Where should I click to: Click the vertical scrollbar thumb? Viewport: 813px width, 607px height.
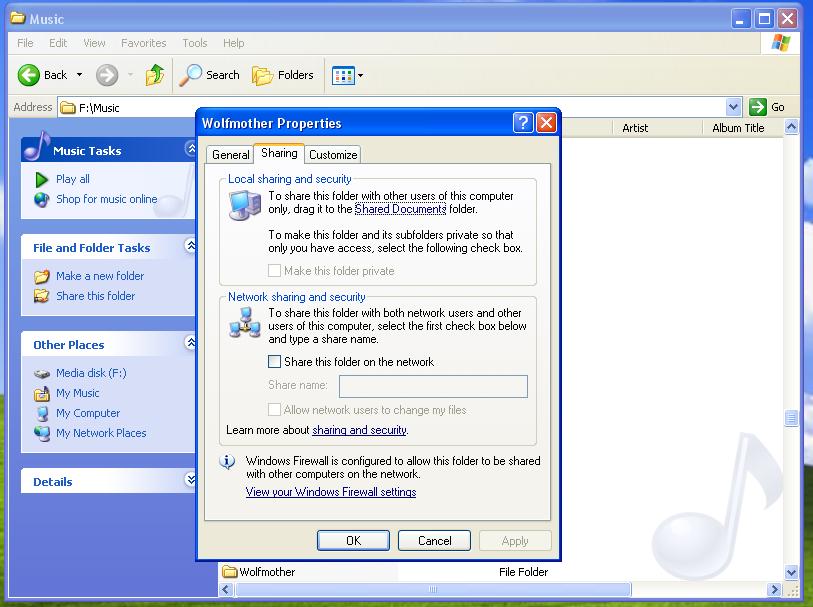tap(791, 418)
